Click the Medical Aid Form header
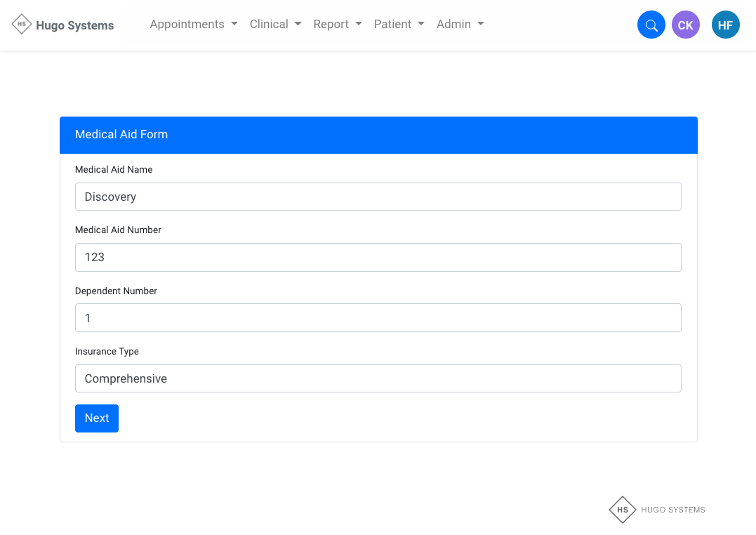The width and height of the screenshot is (756, 535). 121,135
